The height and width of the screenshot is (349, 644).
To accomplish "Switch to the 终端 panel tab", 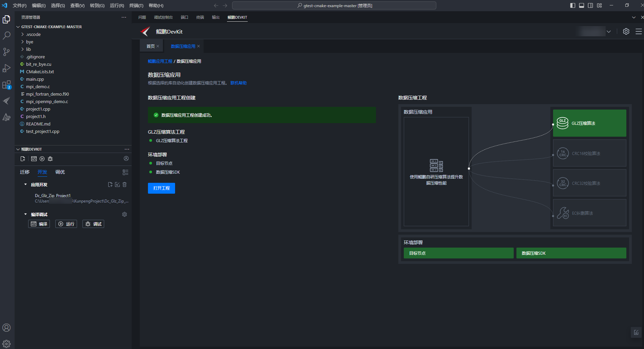I will click(x=200, y=17).
